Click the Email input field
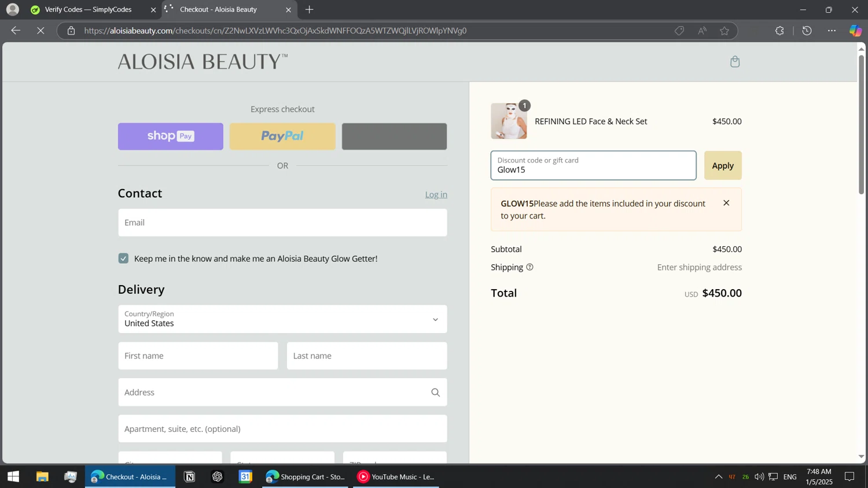 282,223
